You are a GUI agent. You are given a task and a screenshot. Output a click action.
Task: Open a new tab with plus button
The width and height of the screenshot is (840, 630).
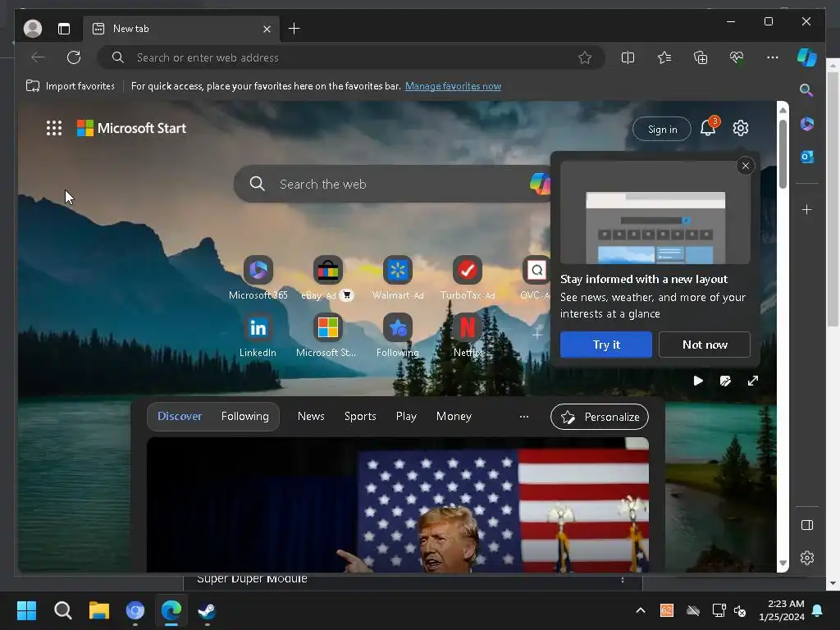click(294, 29)
